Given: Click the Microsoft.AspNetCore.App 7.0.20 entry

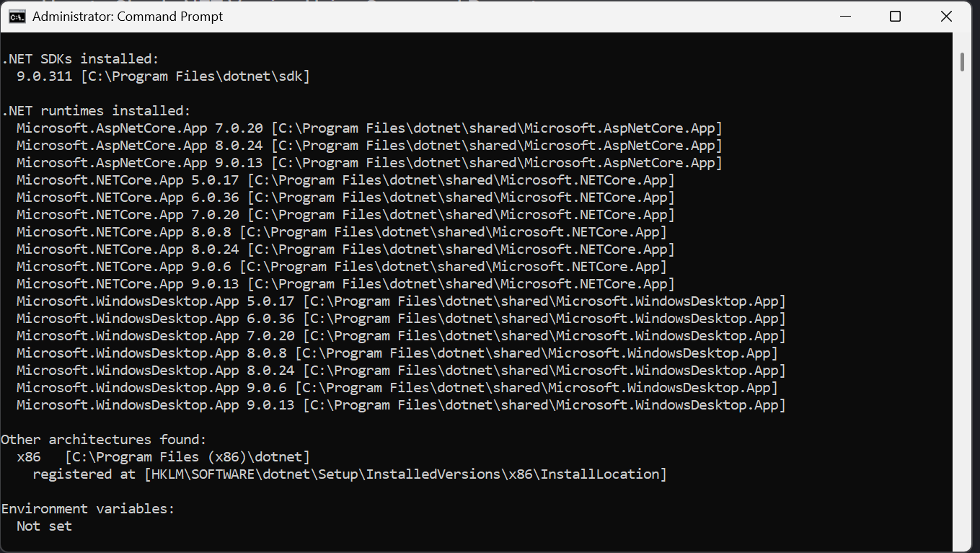Looking at the screenshot, I should [140, 128].
